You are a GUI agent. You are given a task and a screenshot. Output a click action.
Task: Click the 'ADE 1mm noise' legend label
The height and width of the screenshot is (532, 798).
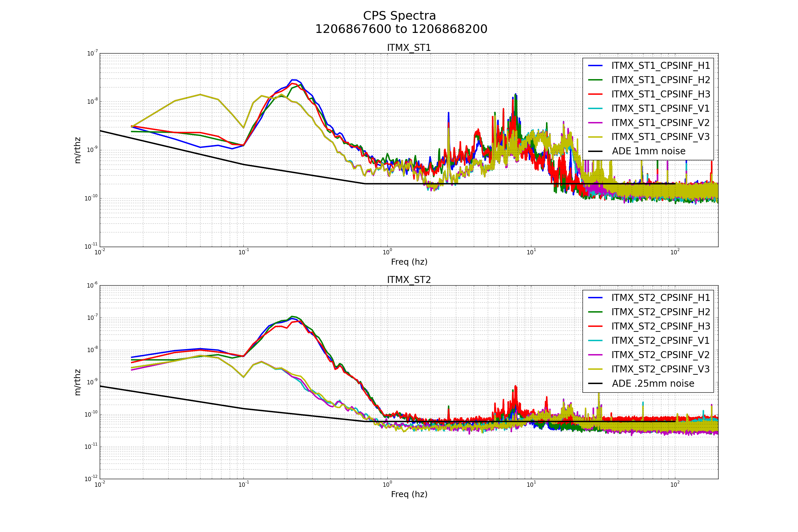click(648, 151)
